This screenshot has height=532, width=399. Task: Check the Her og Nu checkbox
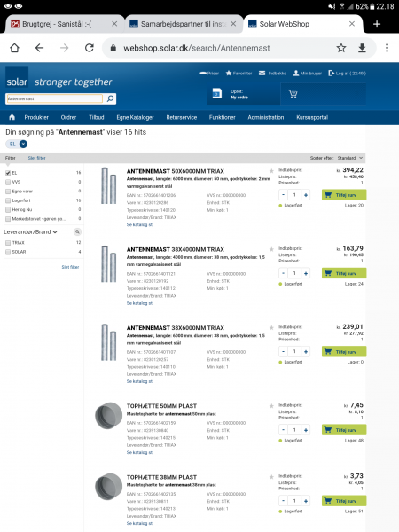[x=8, y=209]
